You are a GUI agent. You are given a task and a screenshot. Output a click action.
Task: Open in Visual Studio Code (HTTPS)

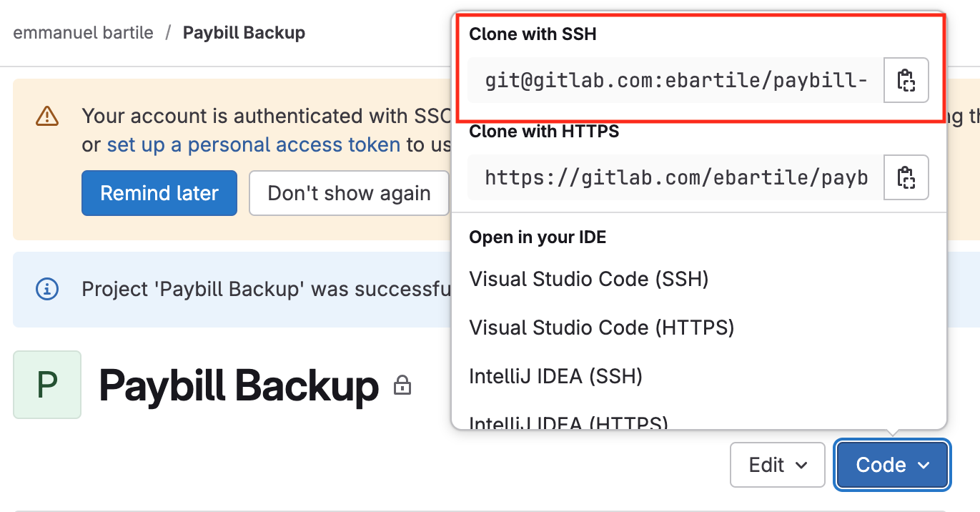[601, 328]
